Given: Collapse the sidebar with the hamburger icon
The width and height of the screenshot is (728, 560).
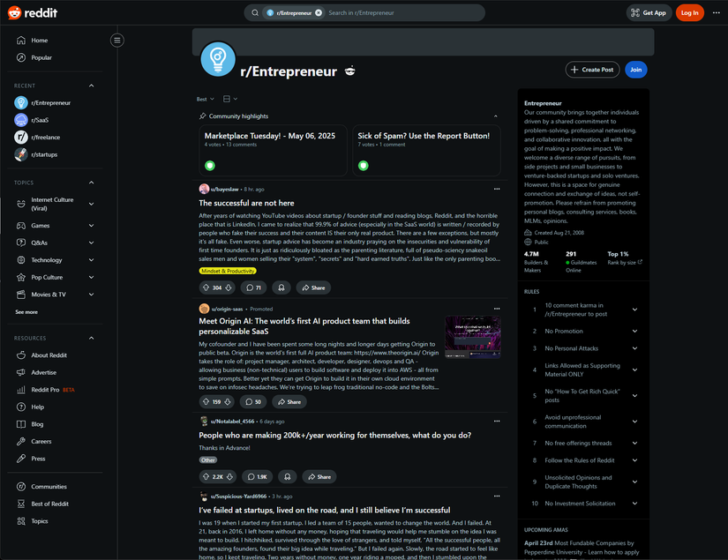Looking at the screenshot, I should (x=117, y=41).
